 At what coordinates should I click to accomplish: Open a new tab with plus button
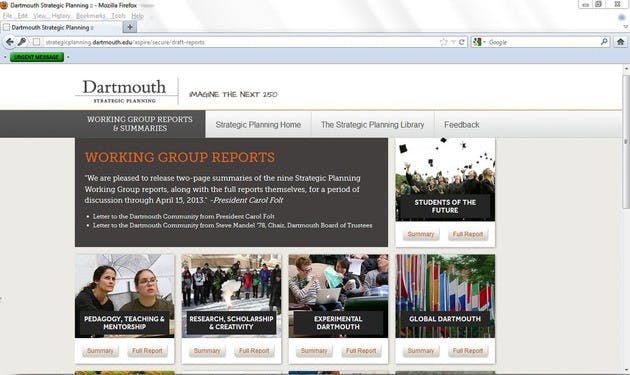click(130, 27)
